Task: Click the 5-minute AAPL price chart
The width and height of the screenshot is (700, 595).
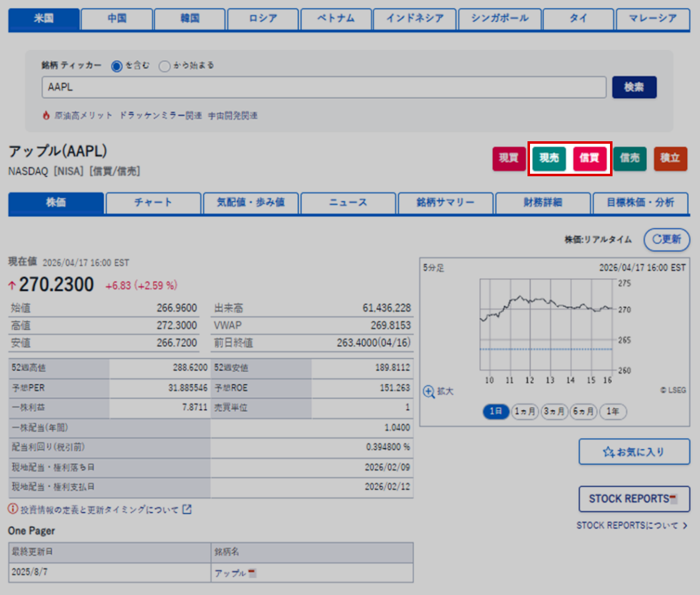Action: point(546,324)
